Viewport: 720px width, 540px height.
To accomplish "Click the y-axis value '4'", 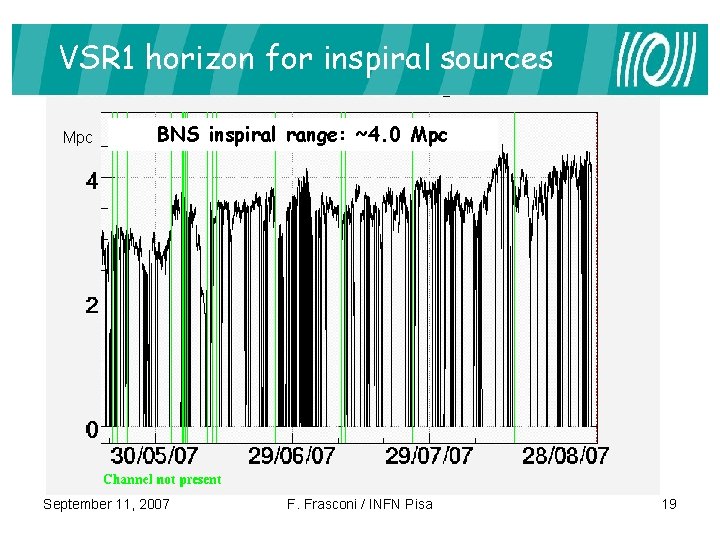I will coord(92,182).
